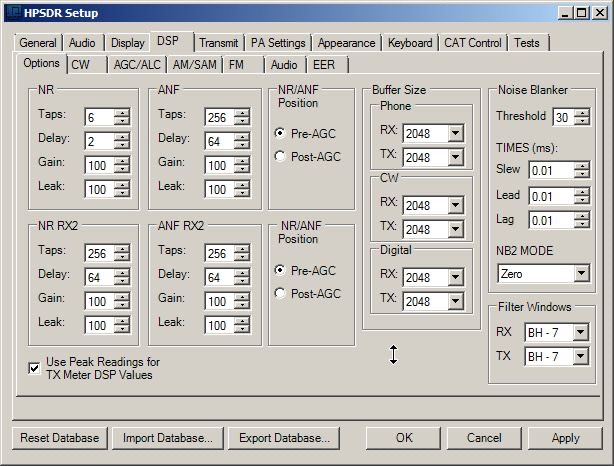Adjust the Slew time spinner arrows
Screen dimensions: 614x466
click(x=582, y=170)
